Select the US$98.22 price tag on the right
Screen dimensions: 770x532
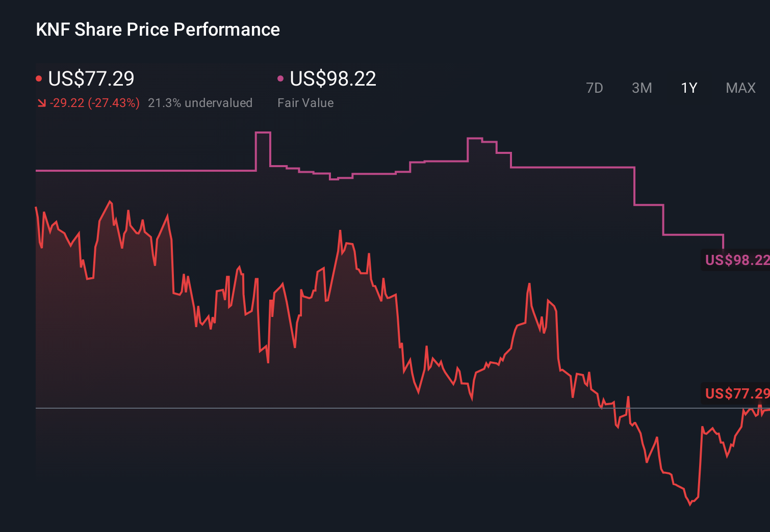click(x=737, y=260)
